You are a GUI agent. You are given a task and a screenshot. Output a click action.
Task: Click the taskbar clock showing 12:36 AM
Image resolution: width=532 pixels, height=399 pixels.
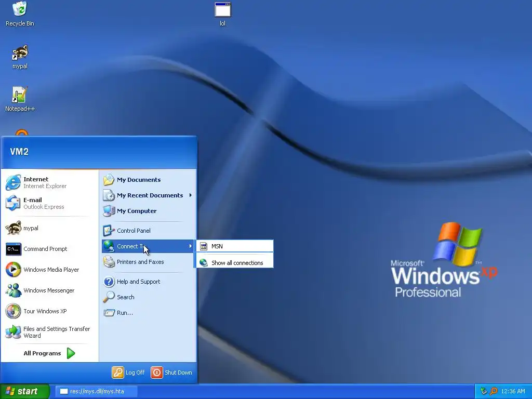click(x=513, y=391)
